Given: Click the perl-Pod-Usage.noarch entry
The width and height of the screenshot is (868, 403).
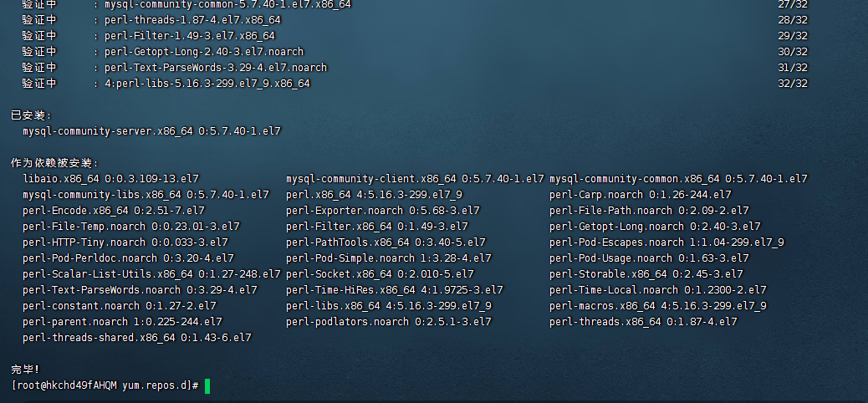Looking at the screenshot, I should 650,258.
